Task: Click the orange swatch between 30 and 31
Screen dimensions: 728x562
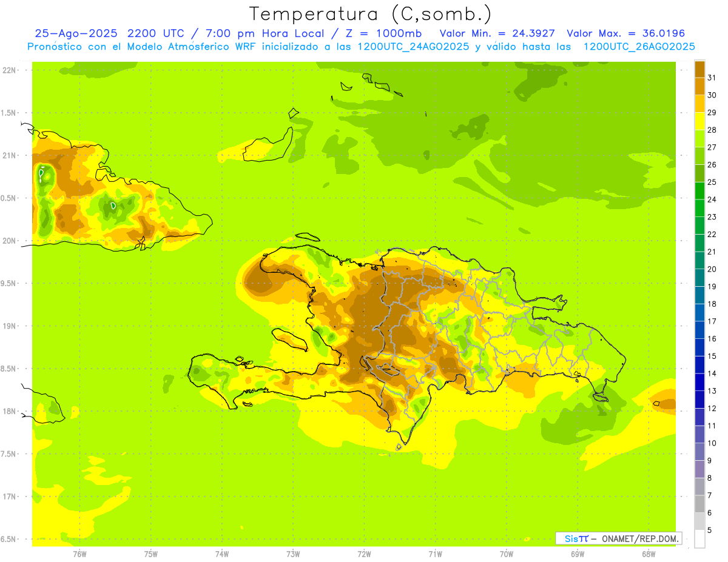Action: point(699,87)
